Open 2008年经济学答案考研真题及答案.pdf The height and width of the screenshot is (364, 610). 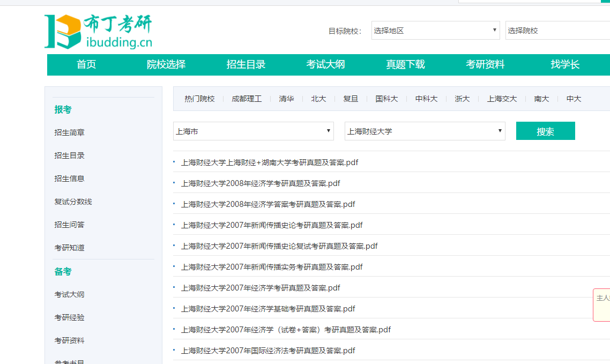pos(268,205)
